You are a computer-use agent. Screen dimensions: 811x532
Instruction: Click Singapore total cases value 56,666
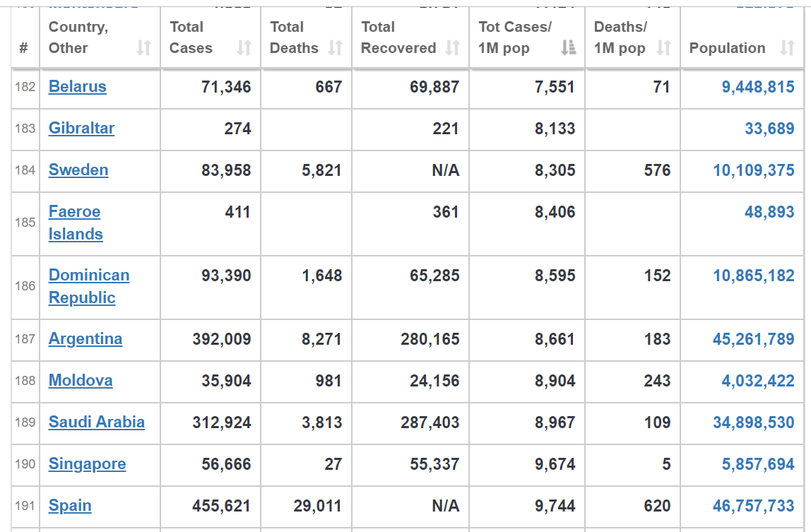(226, 464)
